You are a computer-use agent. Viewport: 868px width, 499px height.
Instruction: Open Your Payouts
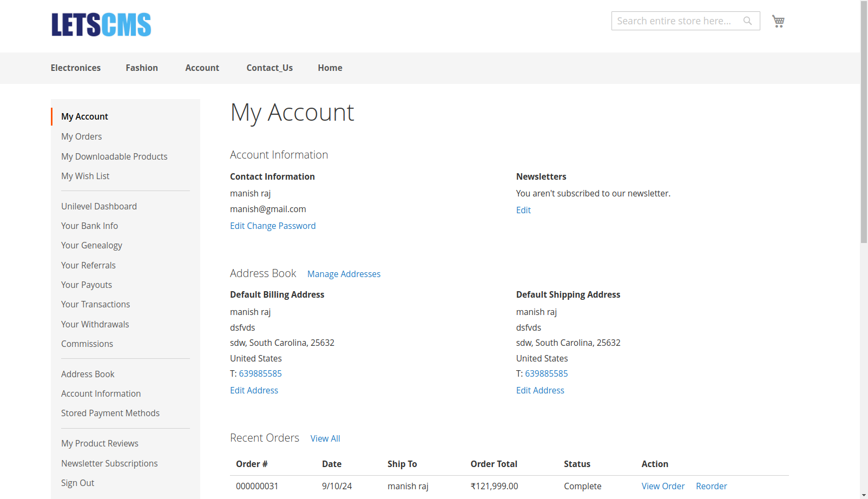[x=87, y=285]
